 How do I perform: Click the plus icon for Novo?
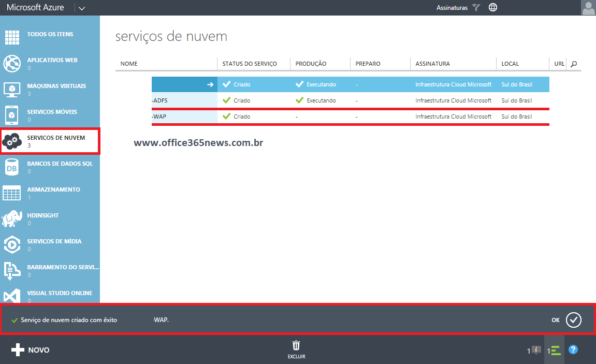click(x=18, y=350)
